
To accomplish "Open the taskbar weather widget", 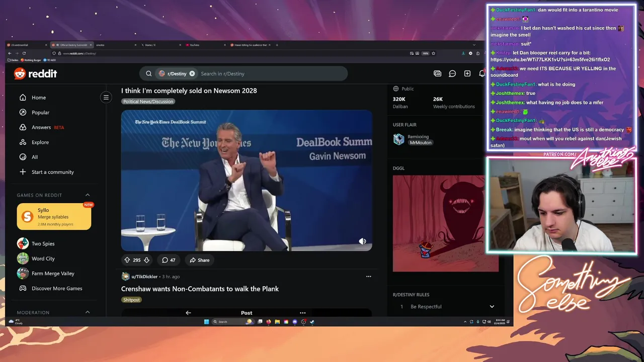I will (x=16, y=322).
